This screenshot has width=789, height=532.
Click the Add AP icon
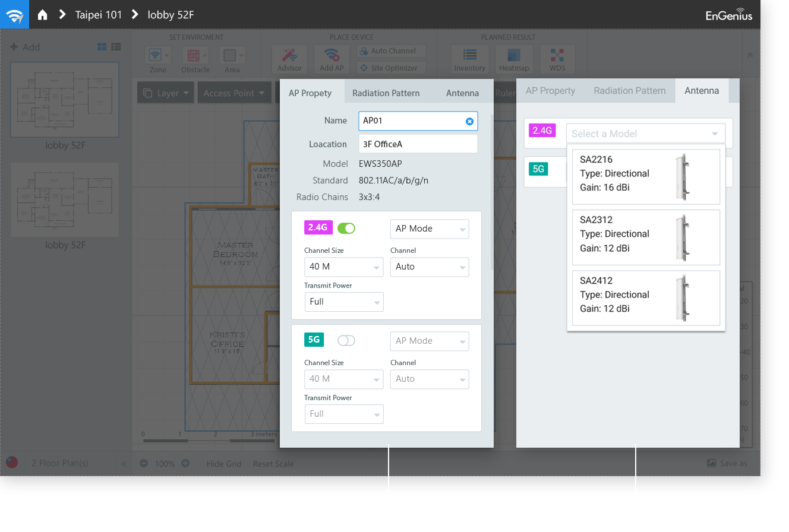(x=332, y=59)
